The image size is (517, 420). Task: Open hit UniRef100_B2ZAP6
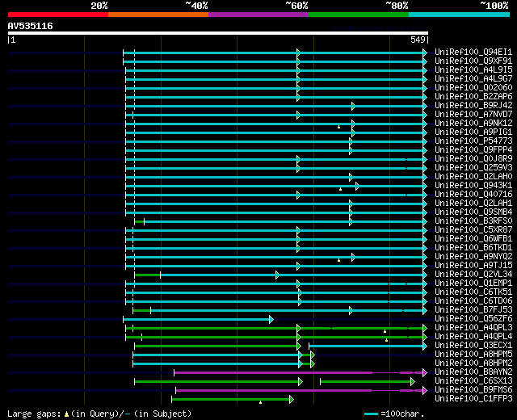[x=473, y=97]
